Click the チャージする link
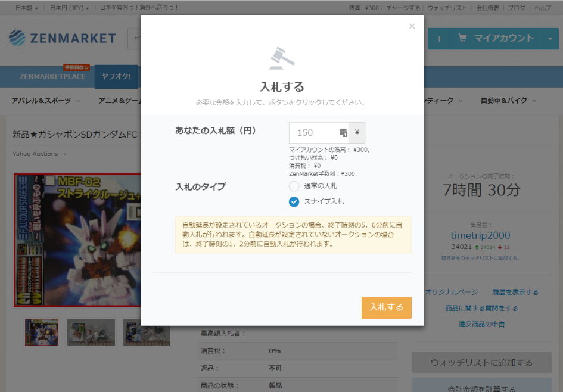 (403, 8)
